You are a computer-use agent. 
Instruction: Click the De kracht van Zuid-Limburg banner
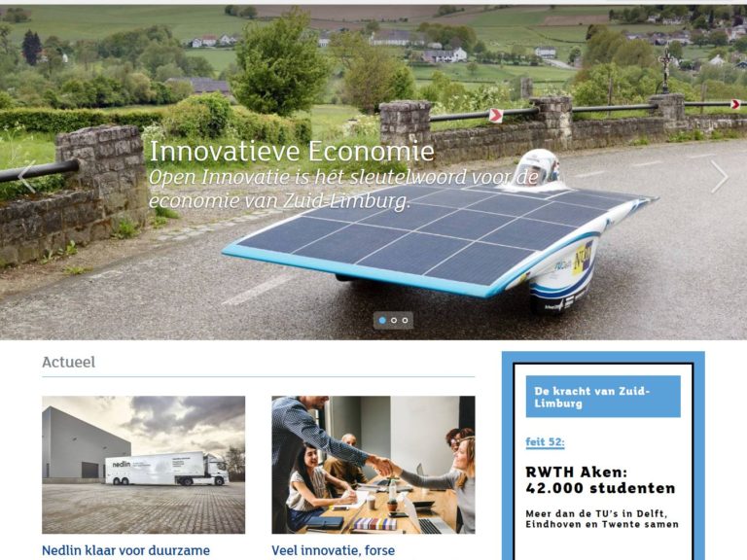[x=603, y=397]
